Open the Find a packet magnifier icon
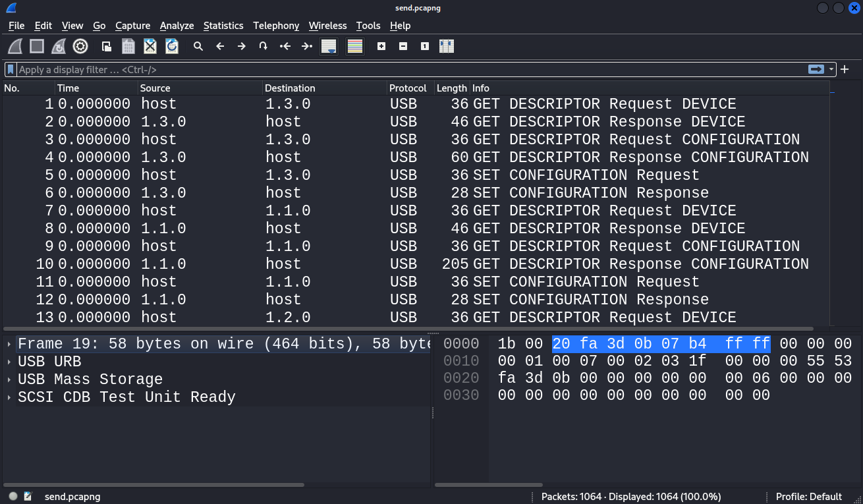The height and width of the screenshot is (504, 863). [198, 46]
